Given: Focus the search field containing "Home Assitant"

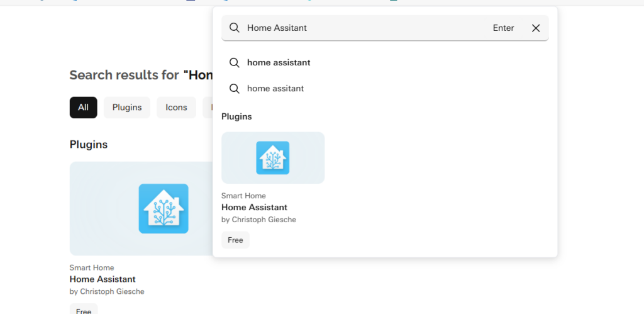Looking at the screenshot, I should click(x=365, y=28).
